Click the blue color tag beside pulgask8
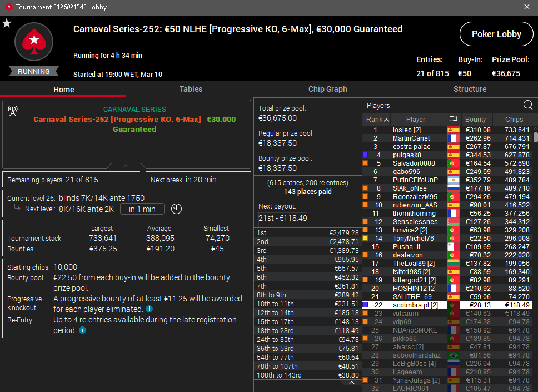This screenshot has width=538, height=392. 365,155
